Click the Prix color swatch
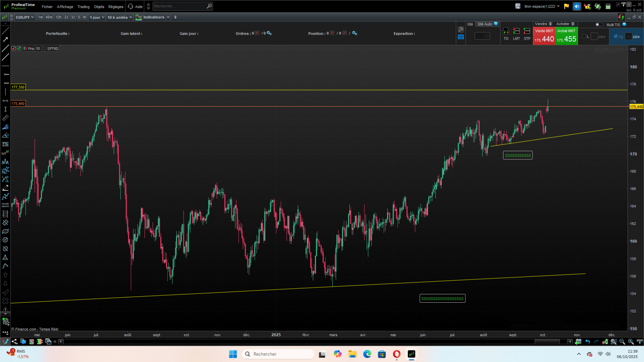The height and width of the screenshot is (362, 644). [x=25, y=48]
